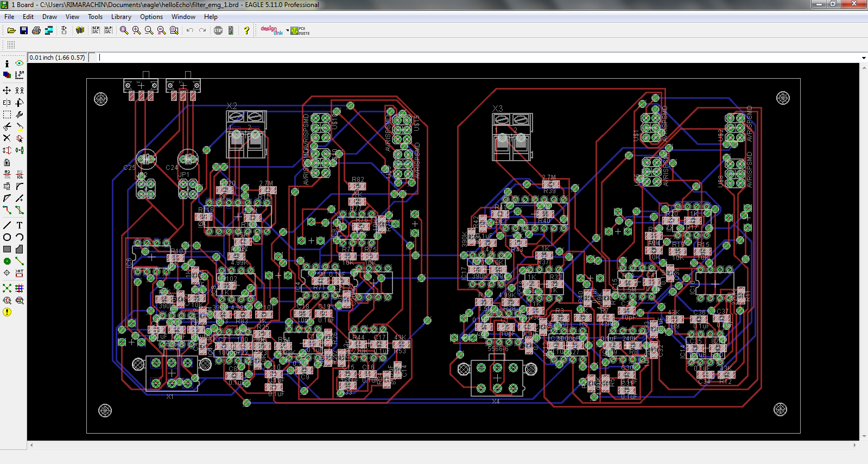This screenshot has height=464, width=868.
Task: Run a script with the SCR icon
Action: [x=96, y=30]
